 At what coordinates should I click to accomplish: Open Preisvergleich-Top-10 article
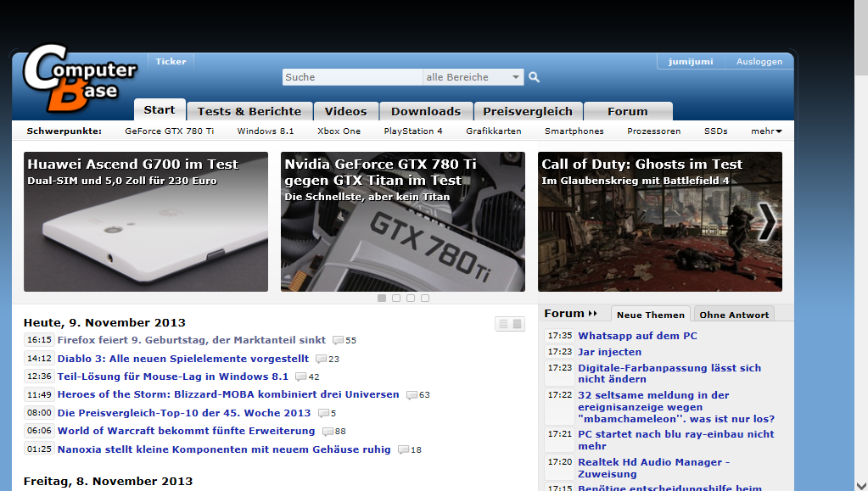click(x=184, y=413)
